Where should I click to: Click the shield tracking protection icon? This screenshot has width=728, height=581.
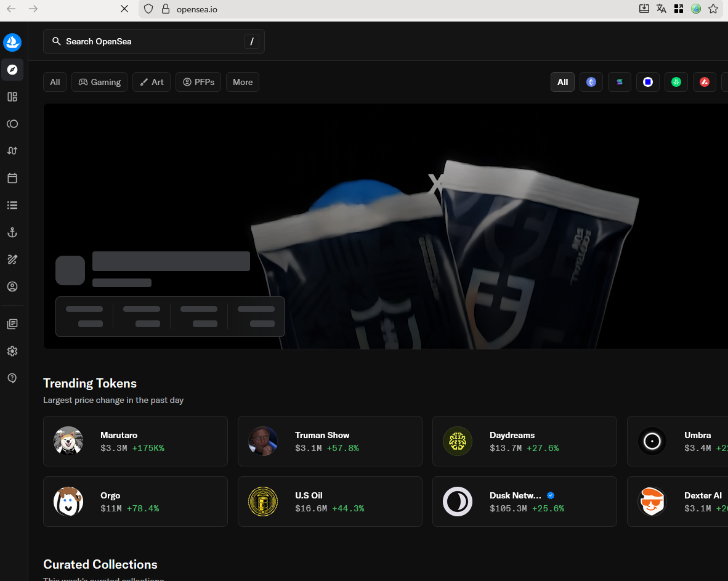click(x=148, y=9)
